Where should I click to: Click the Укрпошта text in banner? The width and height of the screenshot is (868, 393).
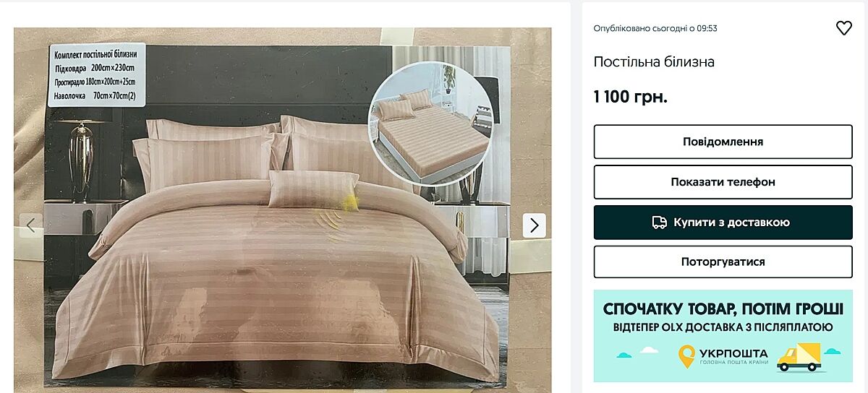[733, 353]
